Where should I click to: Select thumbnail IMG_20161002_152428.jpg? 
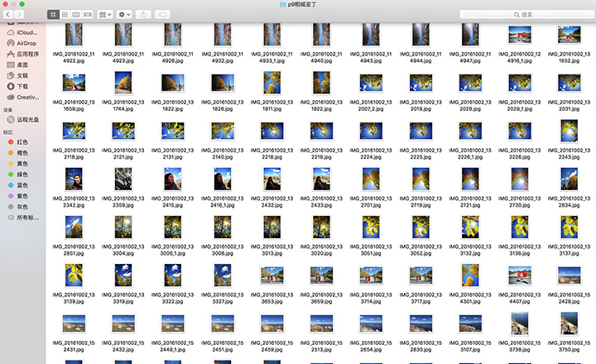pyautogui.click(x=569, y=275)
